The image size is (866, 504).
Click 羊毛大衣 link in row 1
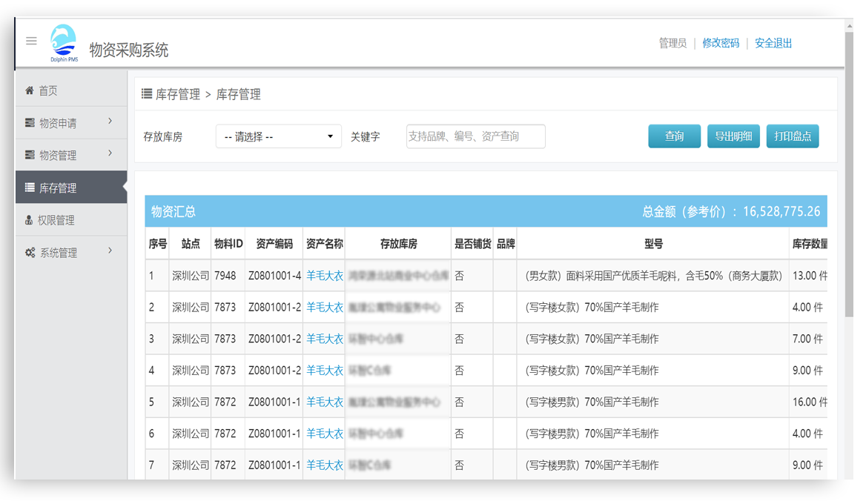[x=324, y=276]
